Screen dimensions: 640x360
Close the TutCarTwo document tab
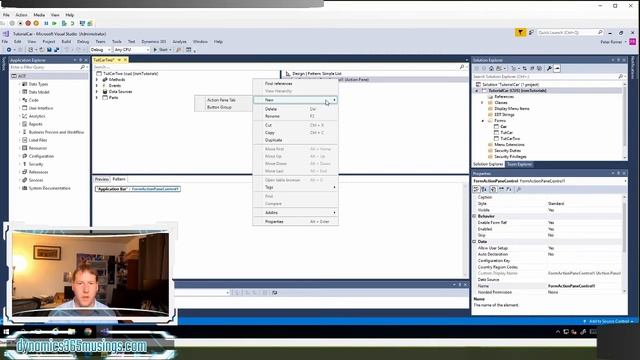coord(125,60)
